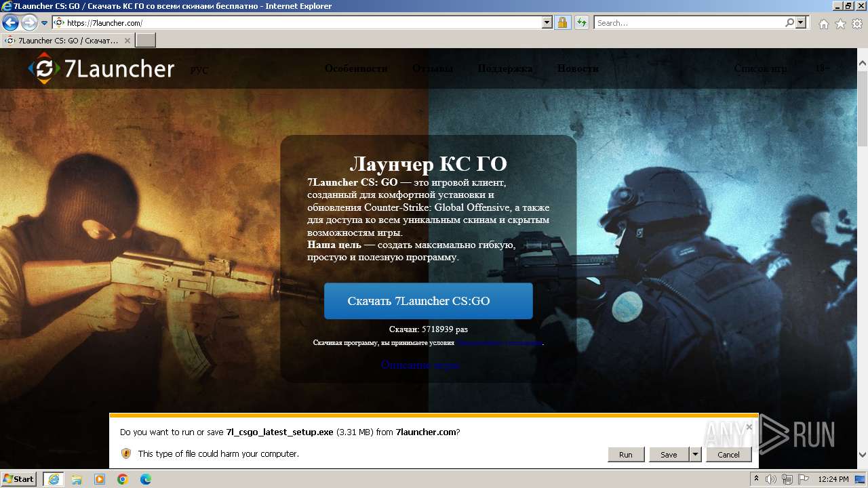The width and height of the screenshot is (868, 488).
Task: Launch Chrome from the taskbar
Action: (123, 479)
